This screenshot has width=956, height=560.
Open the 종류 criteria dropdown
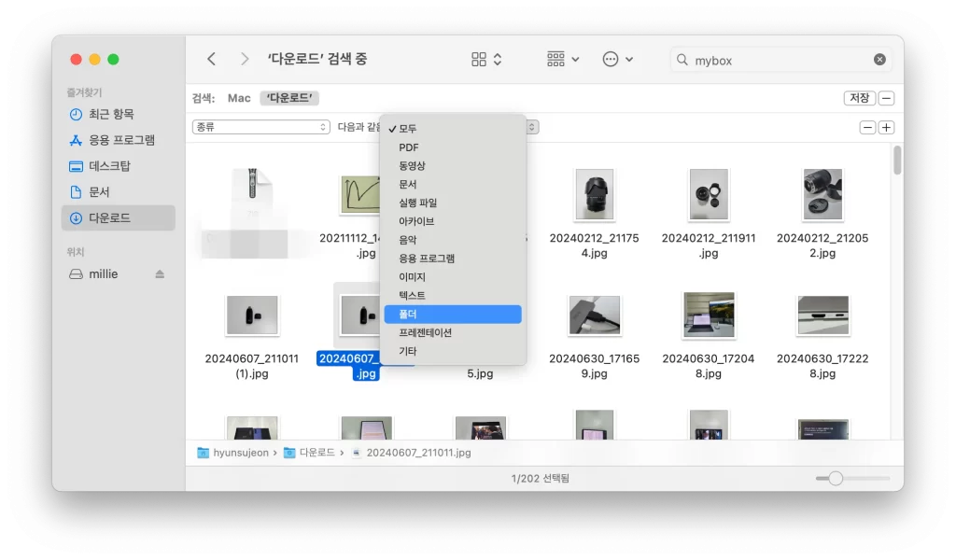pyautogui.click(x=260, y=126)
